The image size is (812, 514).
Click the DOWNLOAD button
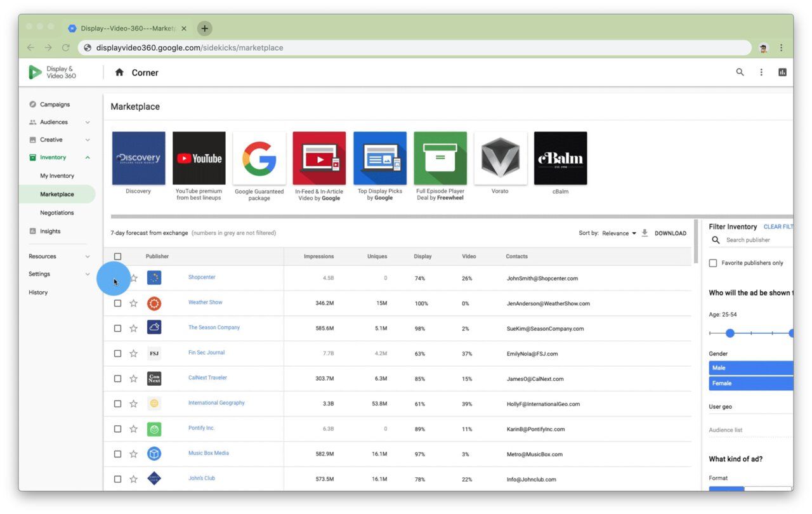coord(671,234)
